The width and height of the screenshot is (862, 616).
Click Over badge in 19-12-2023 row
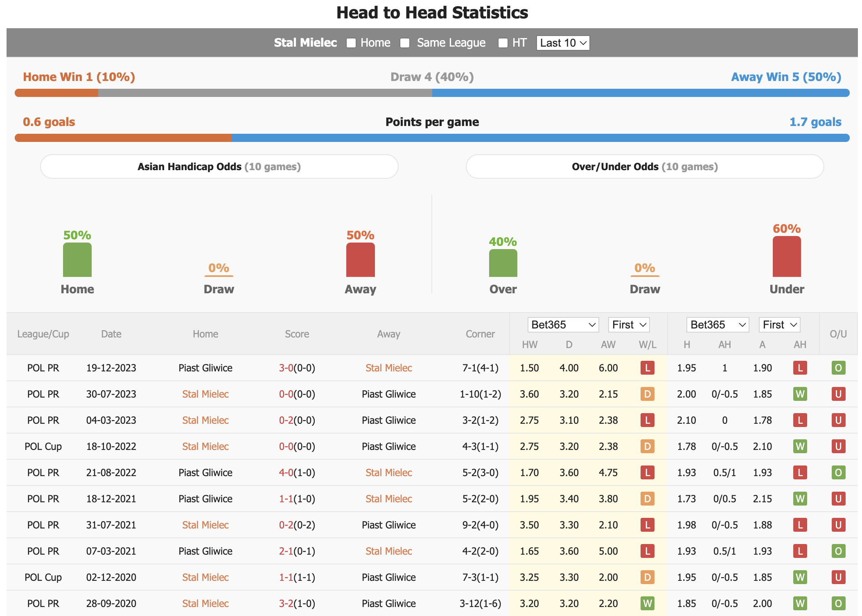838,368
